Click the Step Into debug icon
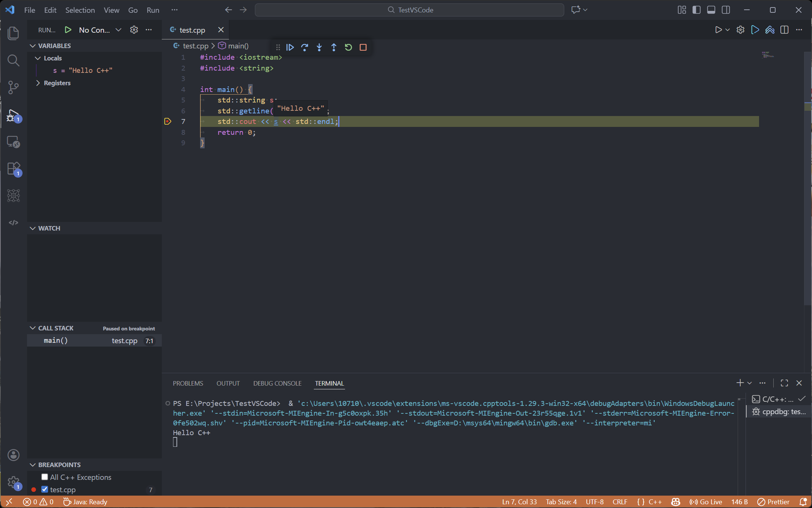This screenshot has width=812, height=508. (x=319, y=47)
